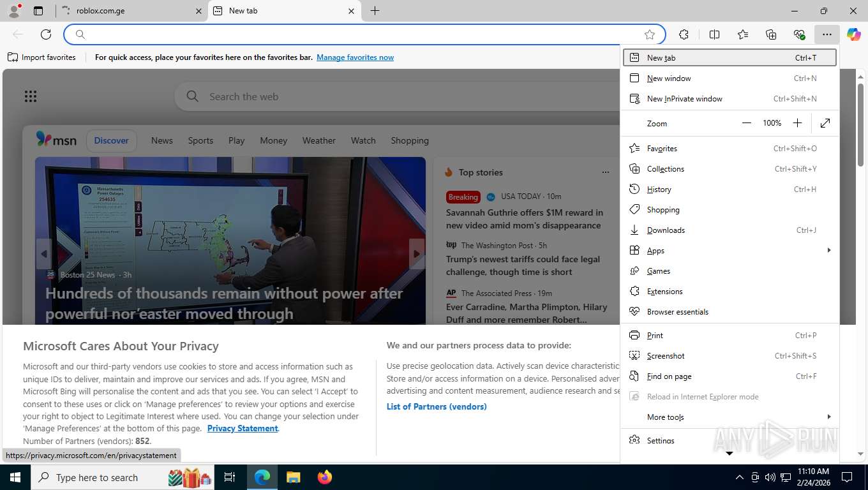Screen dimensions: 868x490
Task: Open the msn logo link
Action: click(x=56, y=140)
